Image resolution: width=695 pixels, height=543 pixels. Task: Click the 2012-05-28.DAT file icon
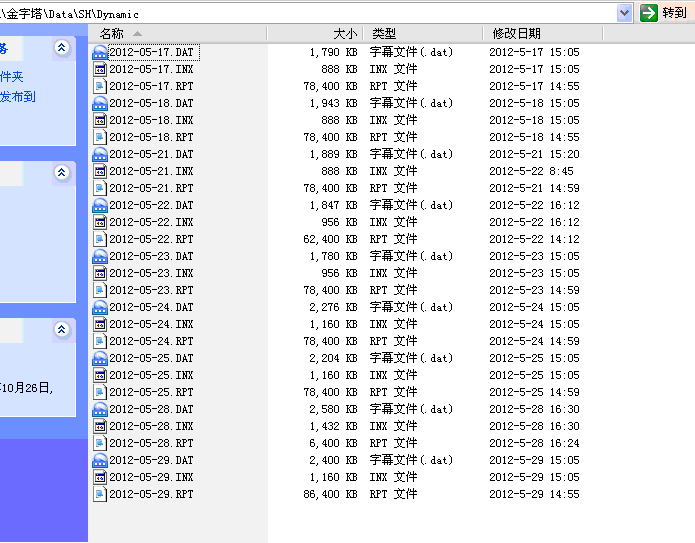coord(100,409)
